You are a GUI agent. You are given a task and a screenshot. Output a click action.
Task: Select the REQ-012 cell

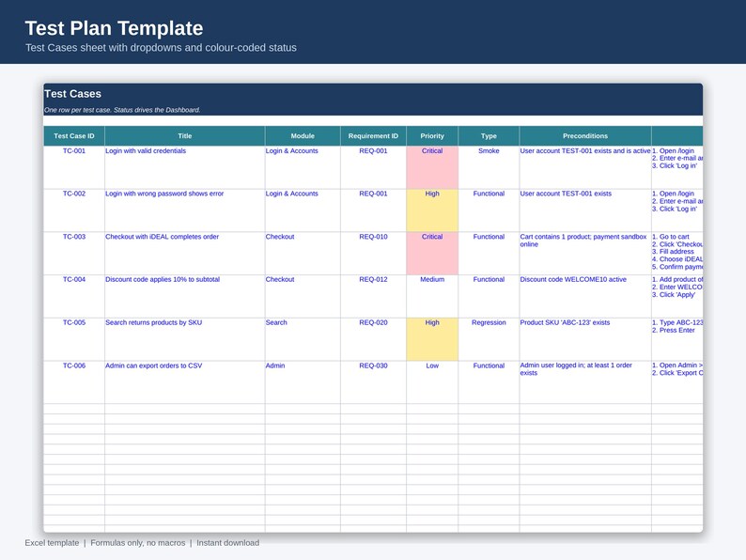374,296
